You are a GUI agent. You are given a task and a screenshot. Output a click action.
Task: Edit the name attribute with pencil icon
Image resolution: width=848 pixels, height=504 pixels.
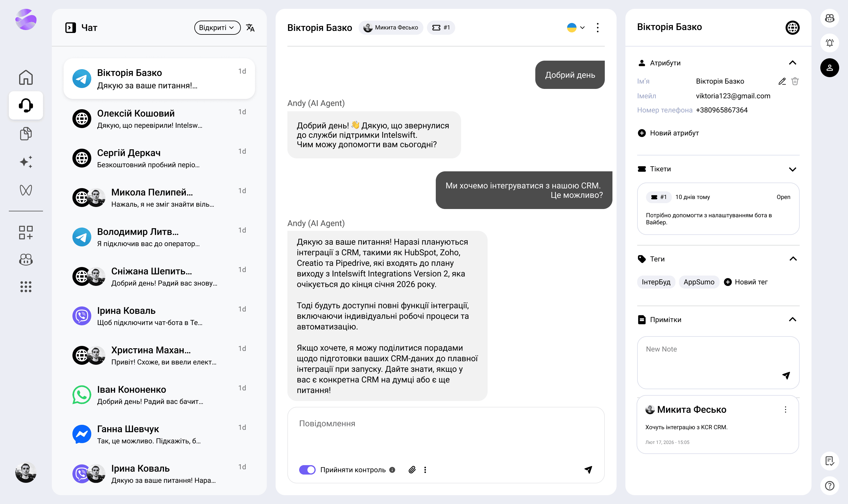coord(782,81)
